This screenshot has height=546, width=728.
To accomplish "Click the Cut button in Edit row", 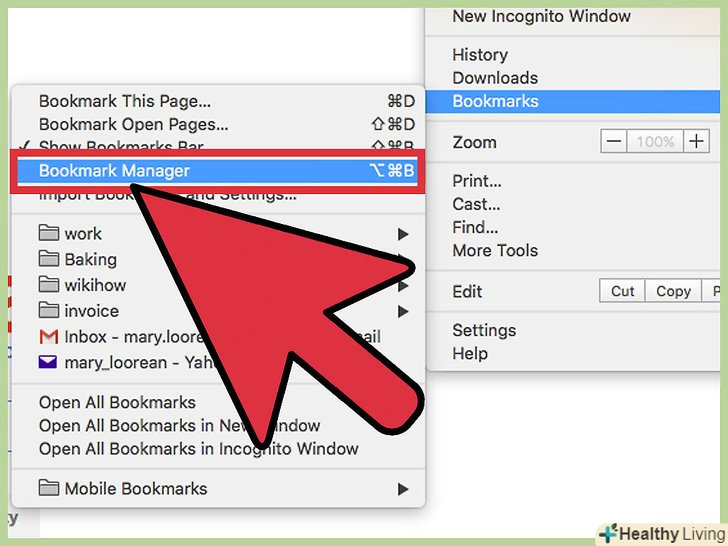I will (x=622, y=291).
